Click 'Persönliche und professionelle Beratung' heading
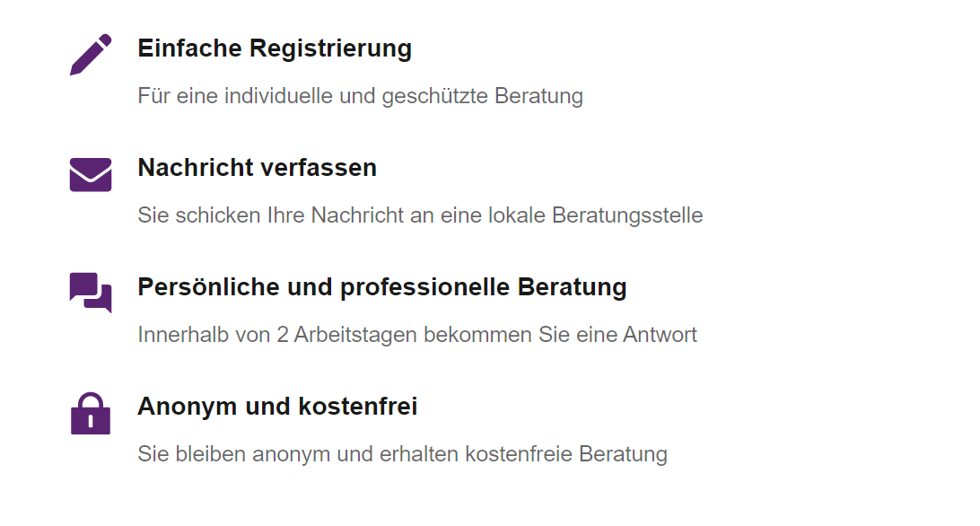 (x=381, y=287)
